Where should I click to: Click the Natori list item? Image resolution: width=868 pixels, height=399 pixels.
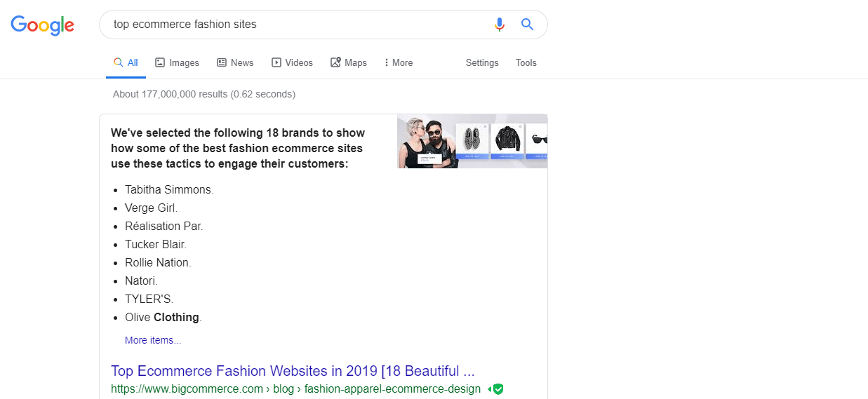[142, 280]
